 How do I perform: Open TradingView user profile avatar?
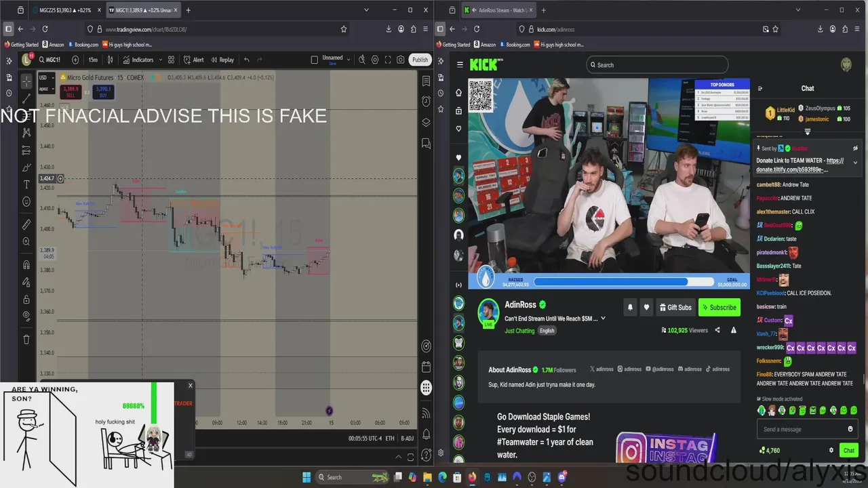point(26,60)
